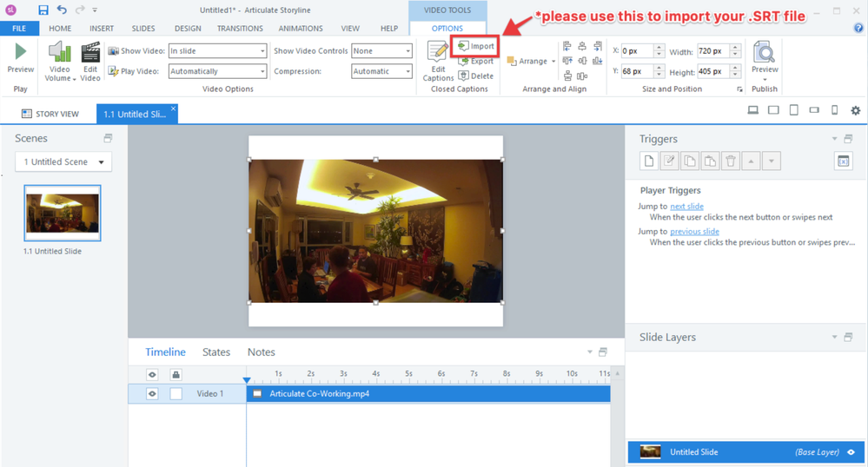This screenshot has width=868, height=467.
Task: Switch to tablet landscape preview
Action: pyautogui.click(x=773, y=110)
